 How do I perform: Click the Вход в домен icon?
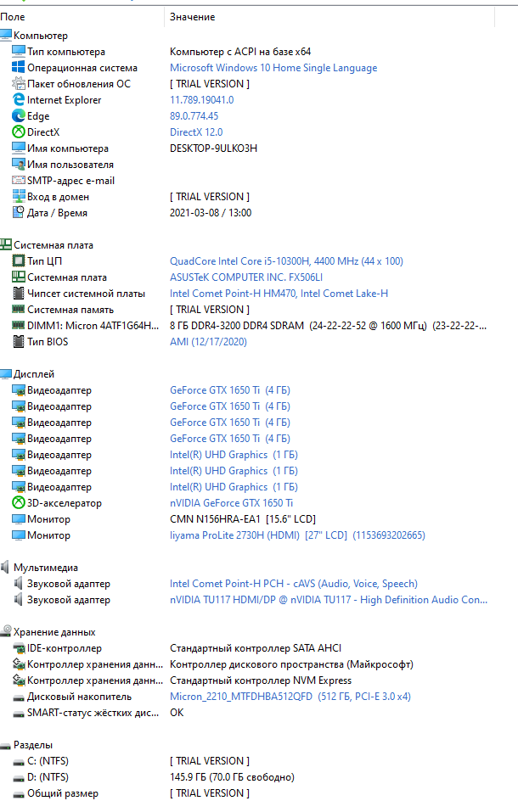(x=19, y=196)
